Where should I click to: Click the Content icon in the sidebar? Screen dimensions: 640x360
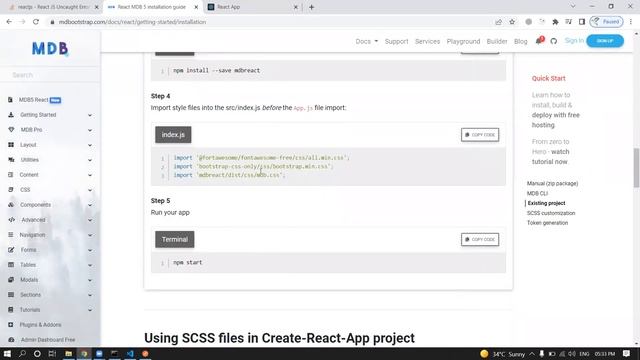[11, 175]
